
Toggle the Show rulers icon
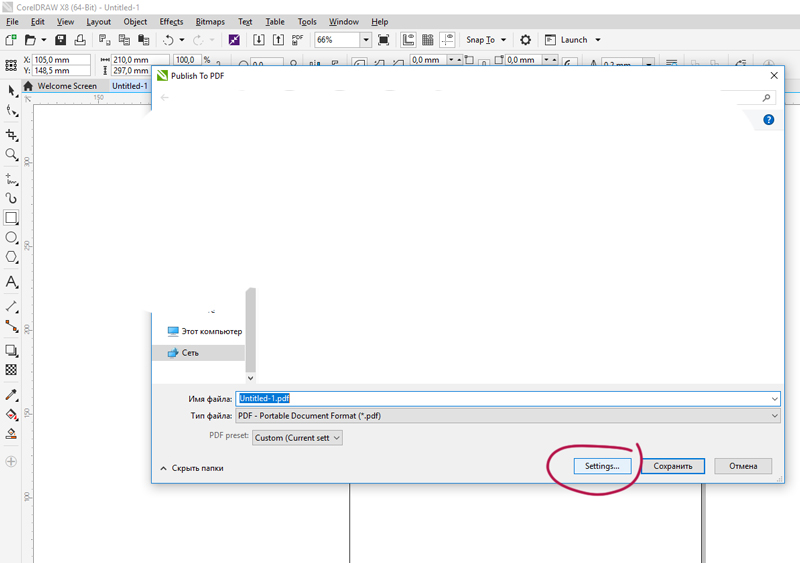click(408, 40)
